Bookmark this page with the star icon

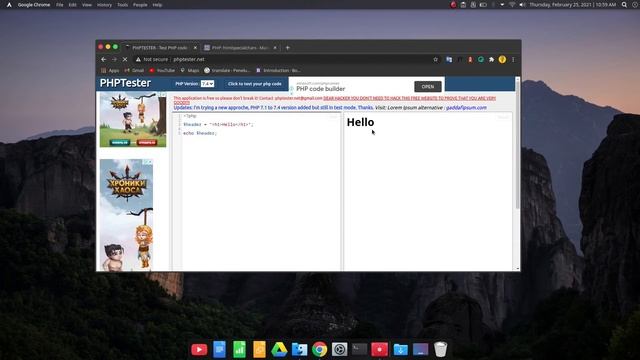pos(436,60)
